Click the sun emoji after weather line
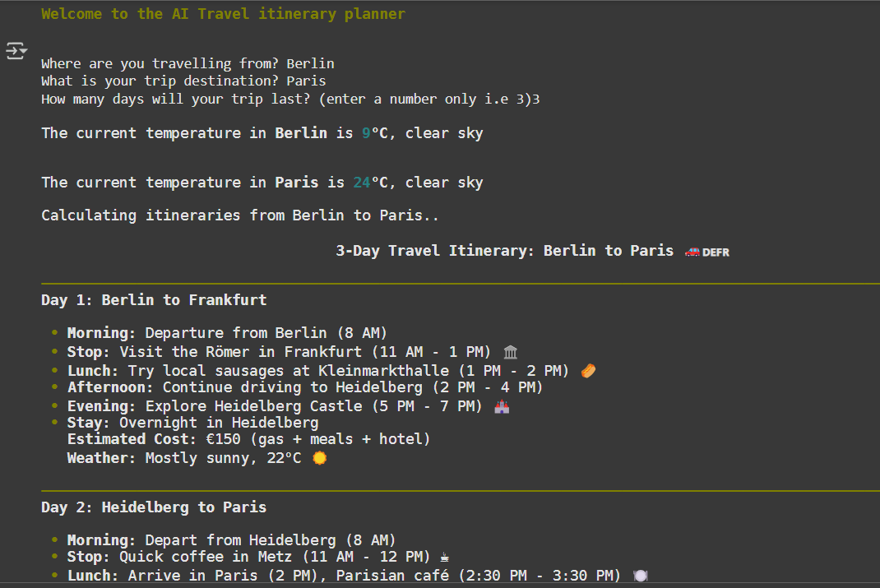The height and width of the screenshot is (588, 880). [320, 458]
